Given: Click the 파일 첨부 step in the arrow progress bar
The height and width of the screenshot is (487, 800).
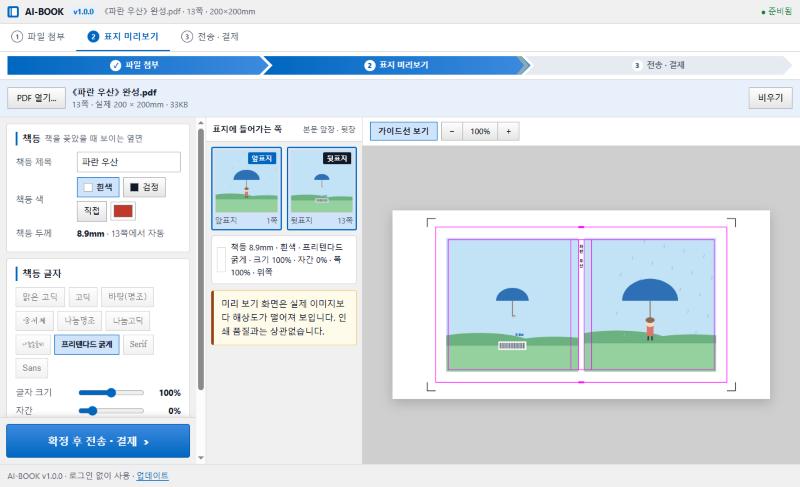Looking at the screenshot, I should click(x=135, y=65).
